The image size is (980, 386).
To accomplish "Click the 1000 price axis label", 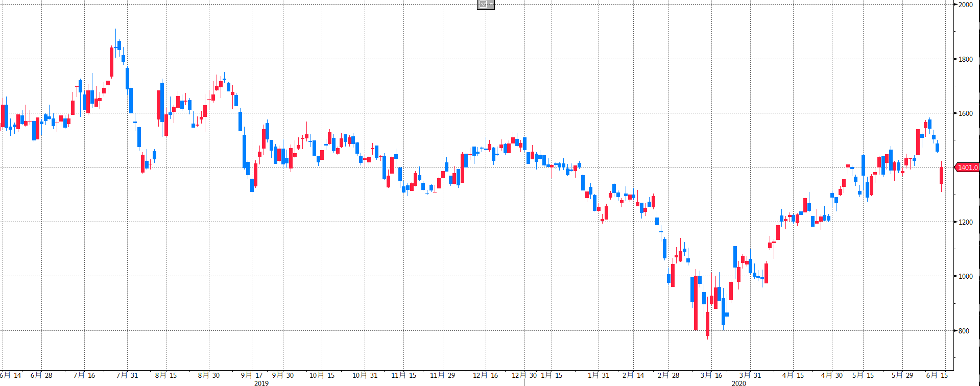I will tap(965, 276).
